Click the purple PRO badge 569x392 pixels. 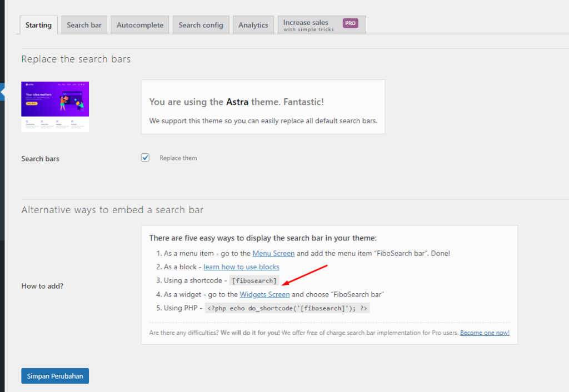click(350, 23)
